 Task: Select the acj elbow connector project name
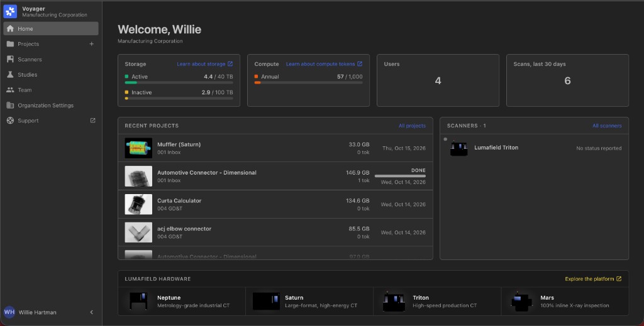(184, 229)
